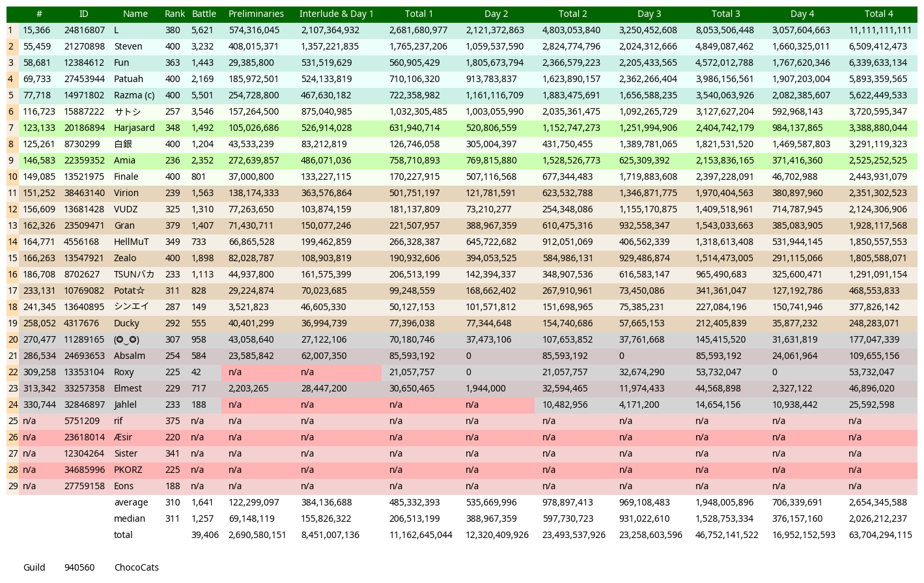Click the name cell Zealo
924x583 pixels.
tap(126, 258)
